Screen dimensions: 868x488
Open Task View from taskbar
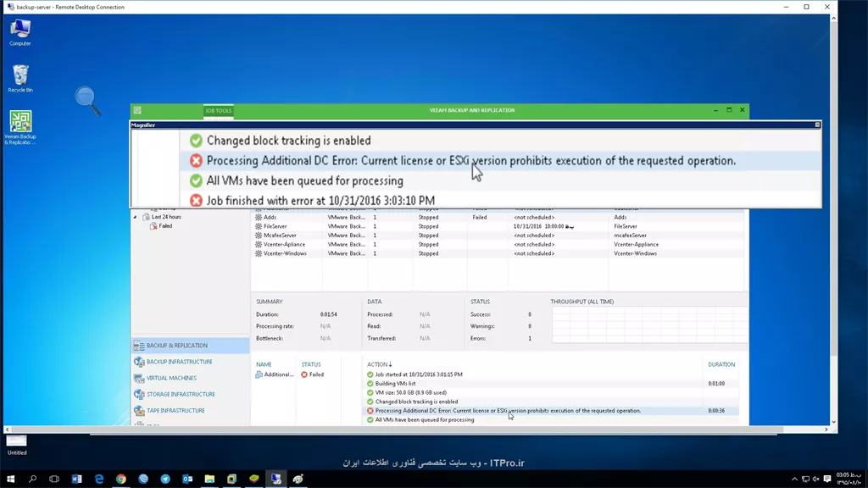tap(54, 479)
